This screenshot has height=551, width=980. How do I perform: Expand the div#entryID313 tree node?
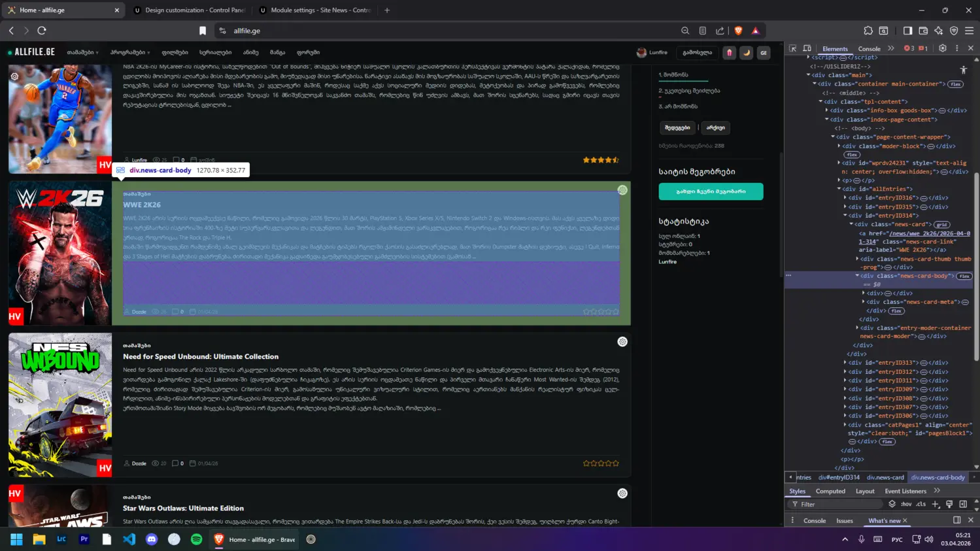(845, 363)
